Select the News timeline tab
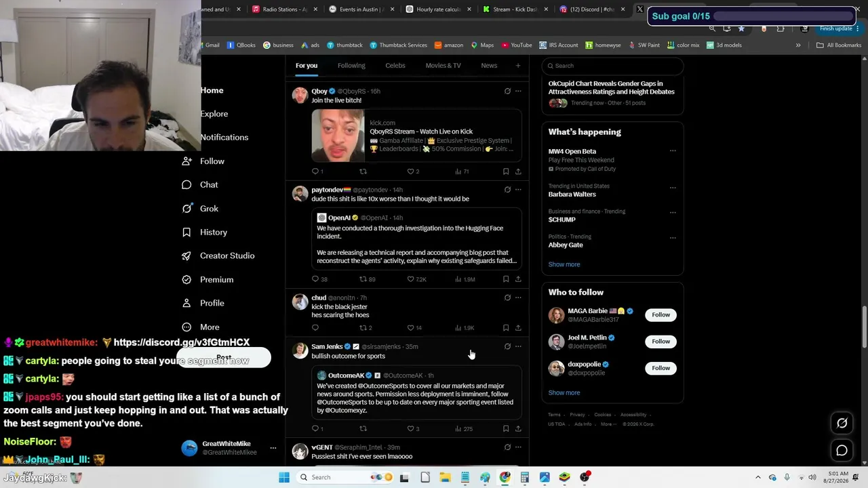 pos(489,66)
